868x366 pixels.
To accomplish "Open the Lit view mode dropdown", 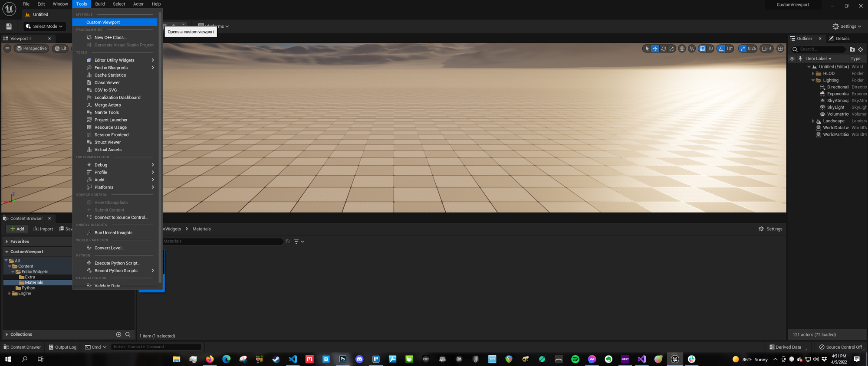I will point(60,49).
